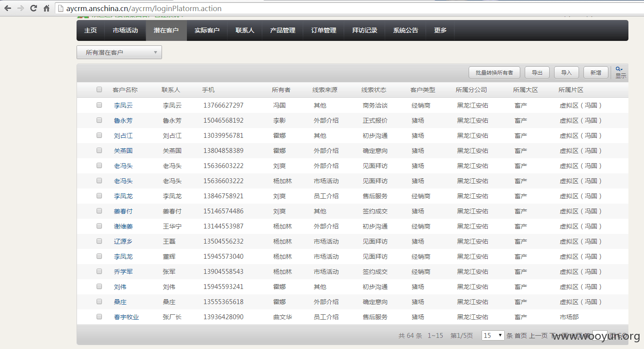The width and height of the screenshot is (644, 349).
Task: Open customer link 乔学军
Action: 123,272
